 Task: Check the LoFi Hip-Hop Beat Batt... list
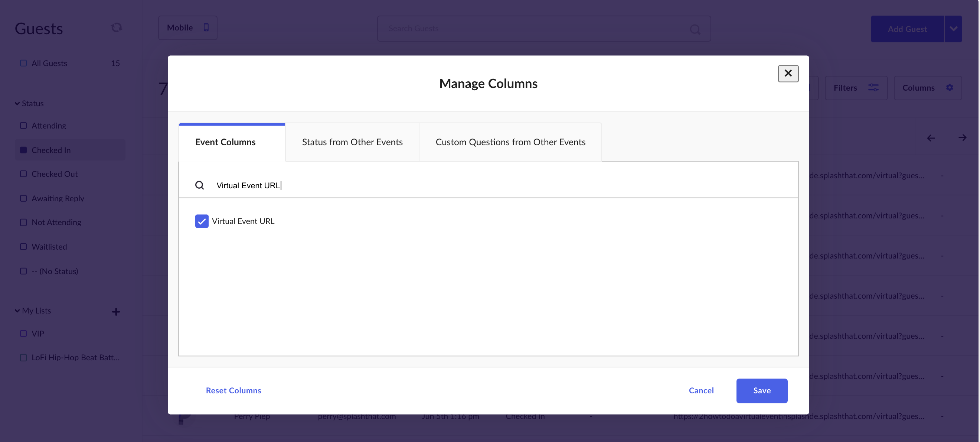[x=23, y=357]
